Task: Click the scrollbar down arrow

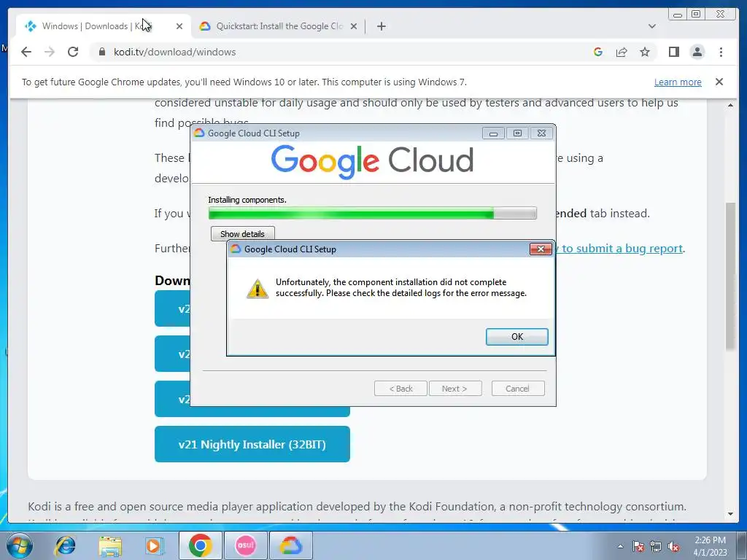Action: 730,514
